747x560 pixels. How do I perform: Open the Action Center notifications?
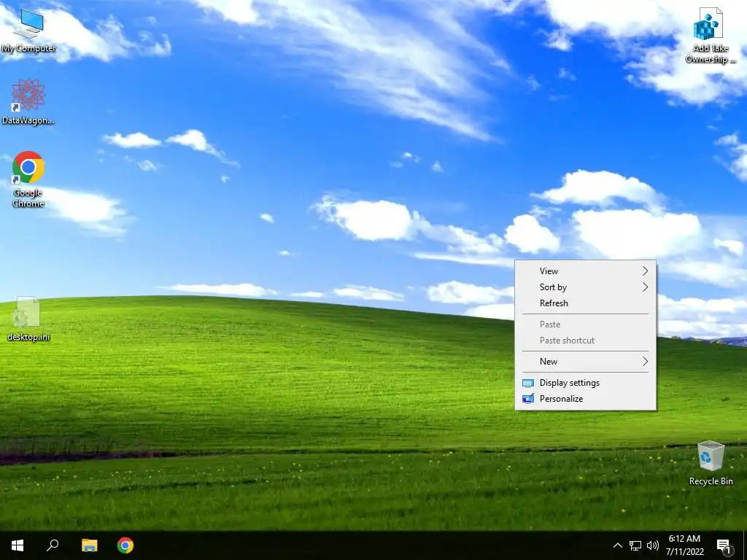coord(724,545)
